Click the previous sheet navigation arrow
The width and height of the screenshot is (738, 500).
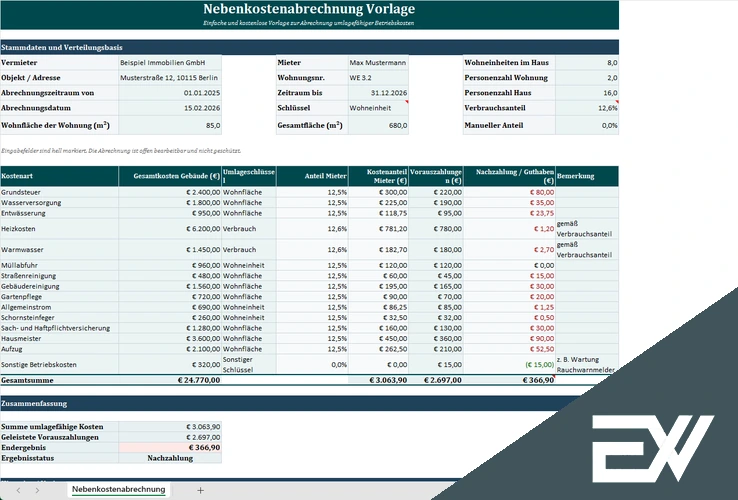coord(18,491)
